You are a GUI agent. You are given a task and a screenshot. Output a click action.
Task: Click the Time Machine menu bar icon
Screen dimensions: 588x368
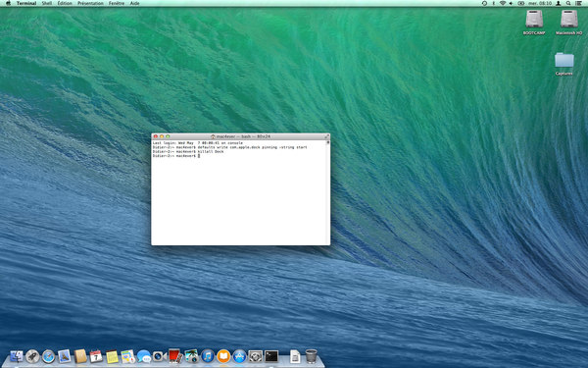point(484,3)
